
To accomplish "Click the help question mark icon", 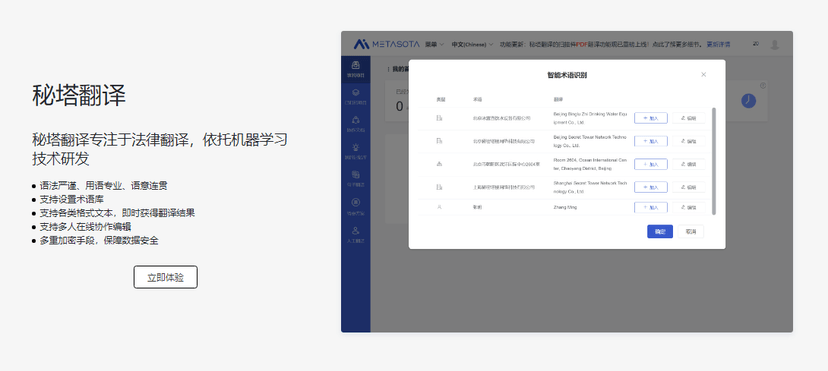I will coord(763,85).
